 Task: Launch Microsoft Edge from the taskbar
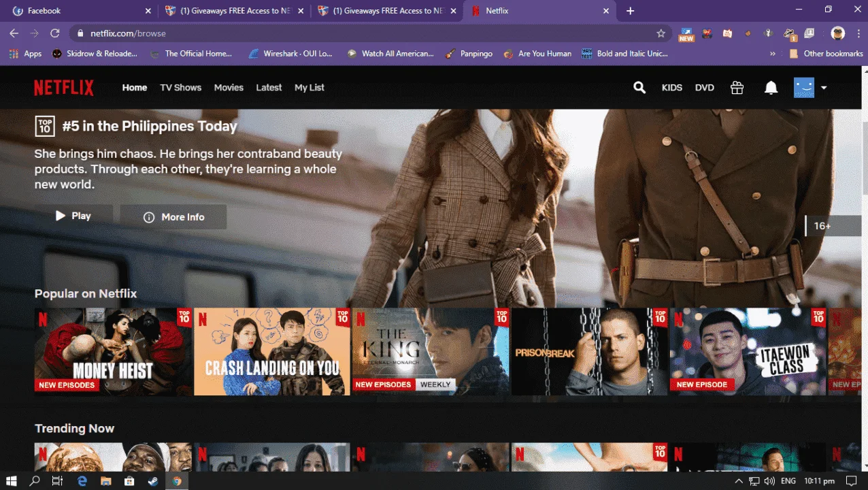[82, 480]
